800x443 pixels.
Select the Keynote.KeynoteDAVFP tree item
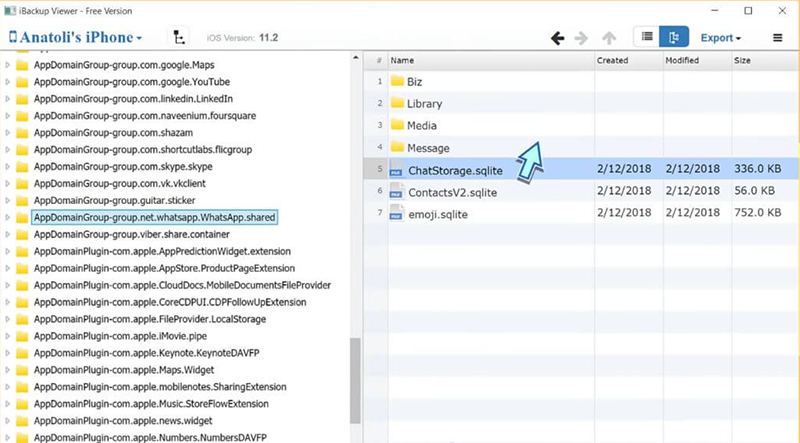(146, 353)
